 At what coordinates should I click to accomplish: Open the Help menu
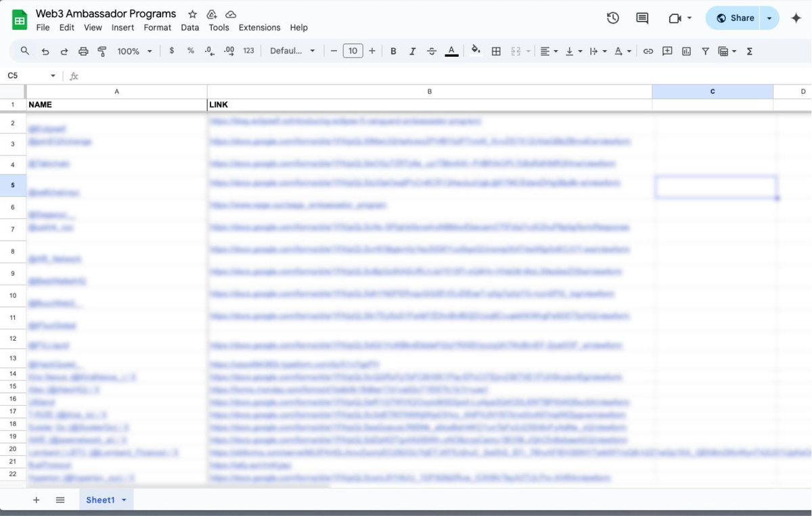click(x=298, y=28)
